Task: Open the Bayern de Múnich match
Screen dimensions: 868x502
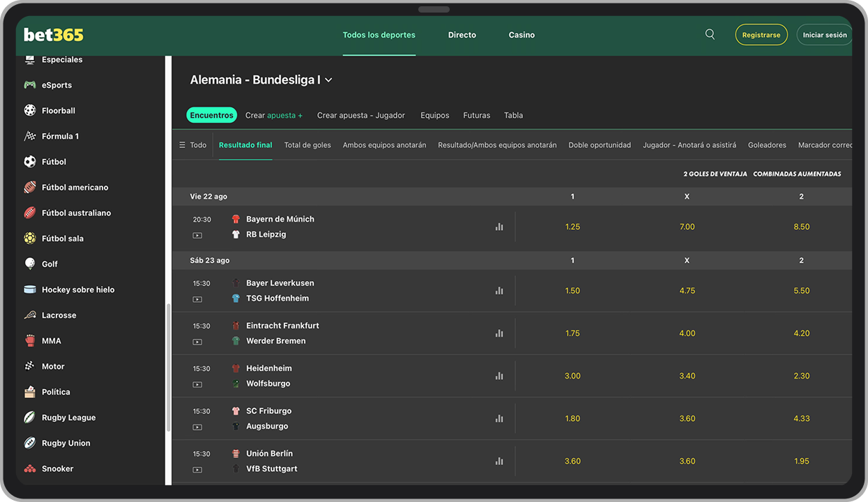Action: tap(280, 219)
